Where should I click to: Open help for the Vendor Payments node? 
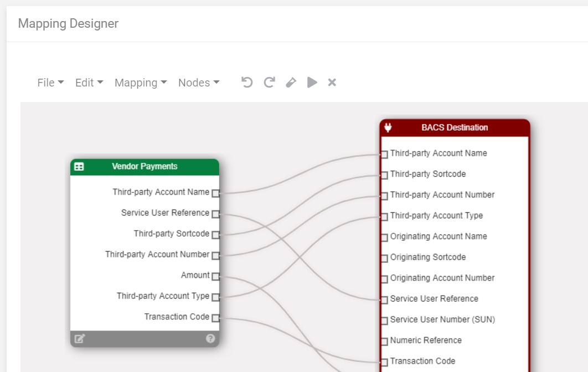[x=210, y=339]
